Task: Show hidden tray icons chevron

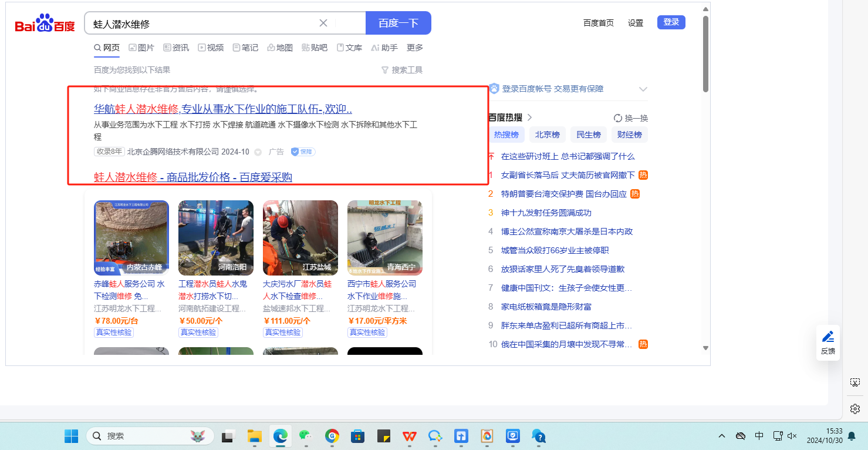Action: 722,436
